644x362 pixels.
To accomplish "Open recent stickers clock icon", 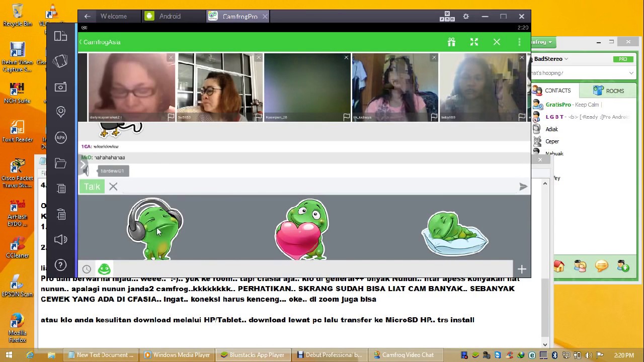I will pos(87,269).
